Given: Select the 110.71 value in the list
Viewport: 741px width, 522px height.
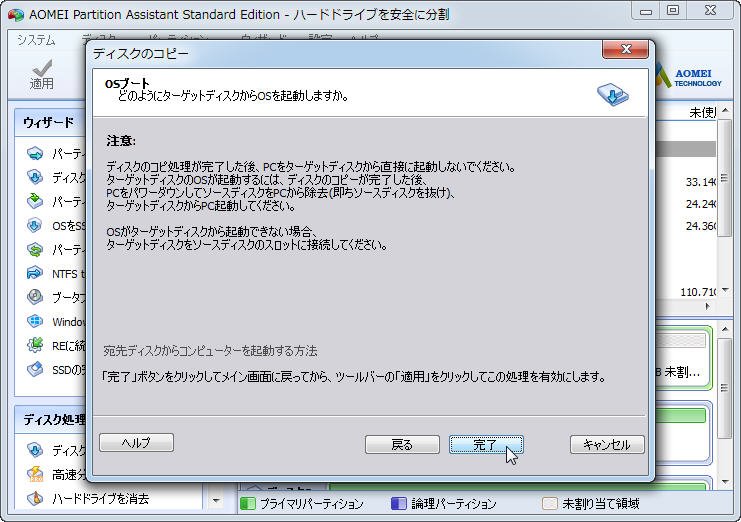Looking at the screenshot, I should [x=698, y=292].
